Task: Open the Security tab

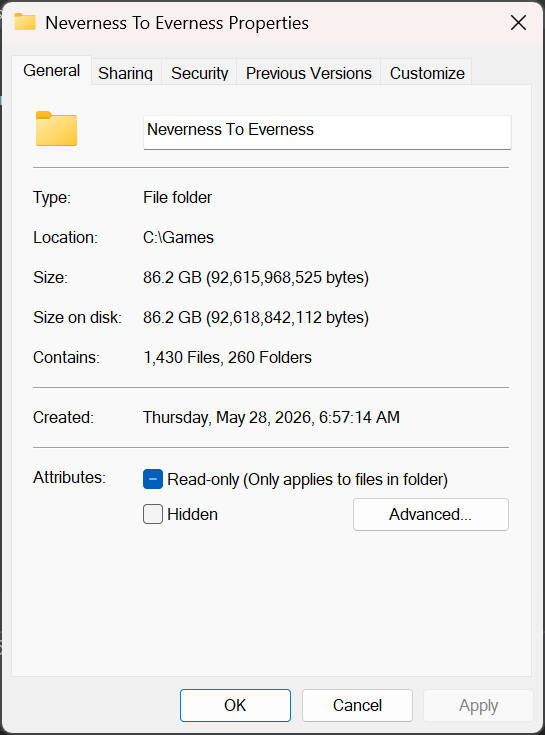Action: click(200, 73)
